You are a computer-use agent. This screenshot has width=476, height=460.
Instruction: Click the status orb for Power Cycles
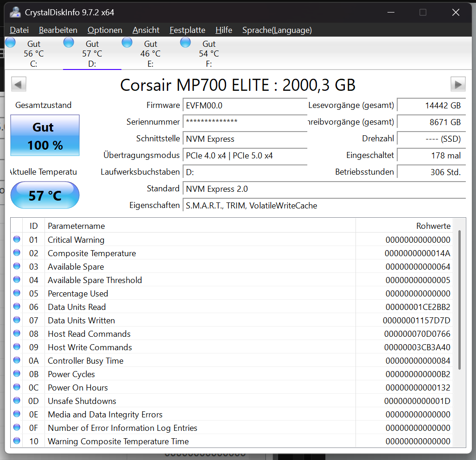(17, 373)
